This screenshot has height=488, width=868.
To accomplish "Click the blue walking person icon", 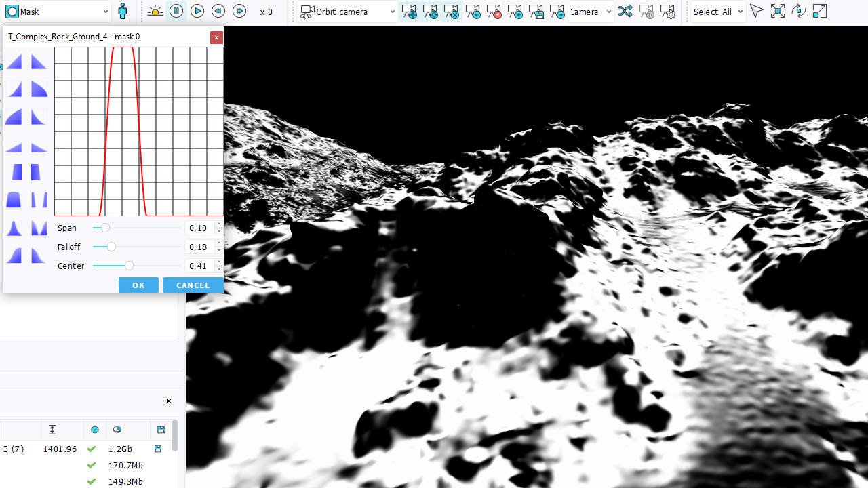I will click(122, 12).
